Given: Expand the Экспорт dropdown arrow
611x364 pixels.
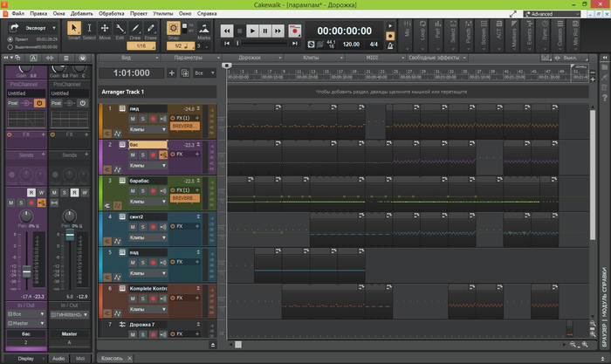Looking at the screenshot, I should 54,28.
